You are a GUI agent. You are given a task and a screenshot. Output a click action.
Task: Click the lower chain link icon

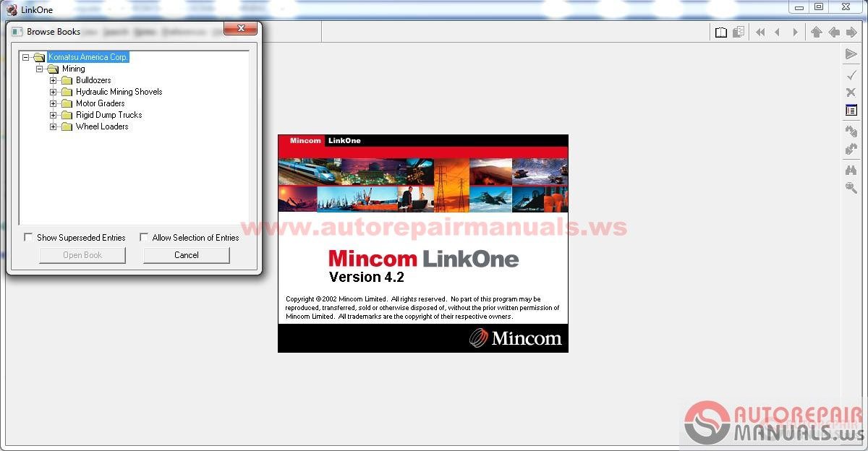[851, 149]
